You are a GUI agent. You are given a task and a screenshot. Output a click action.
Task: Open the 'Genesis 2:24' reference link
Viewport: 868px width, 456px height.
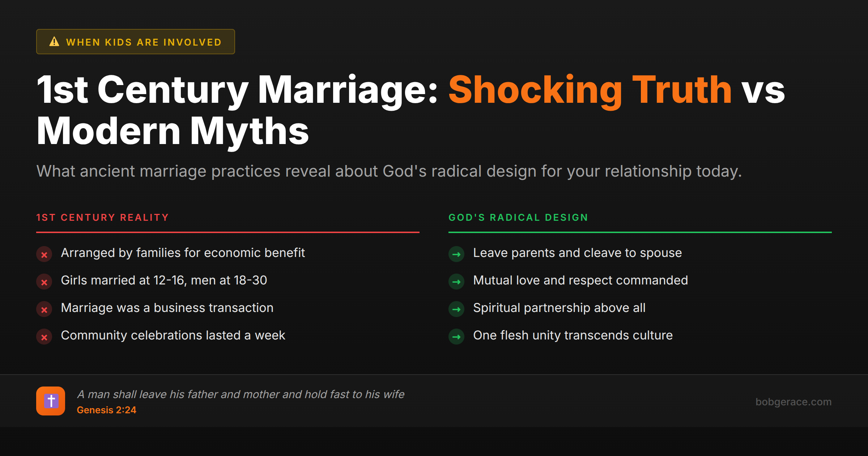[107, 410]
